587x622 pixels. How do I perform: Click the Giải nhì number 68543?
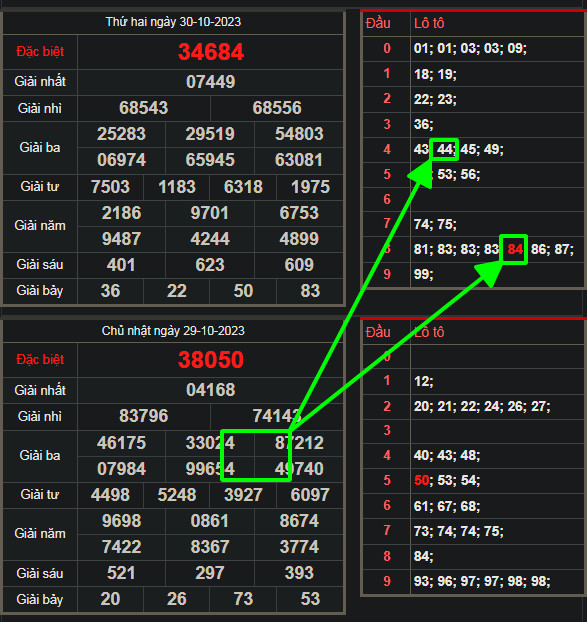[x=144, y=108]
